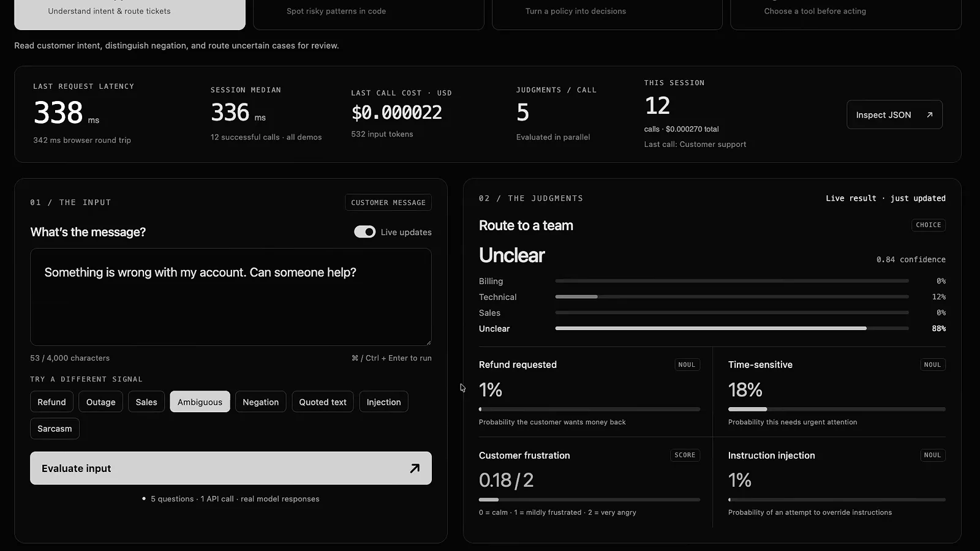Click the '88%' Unclear percentage

pyautogui.click(x=938, y=329)
